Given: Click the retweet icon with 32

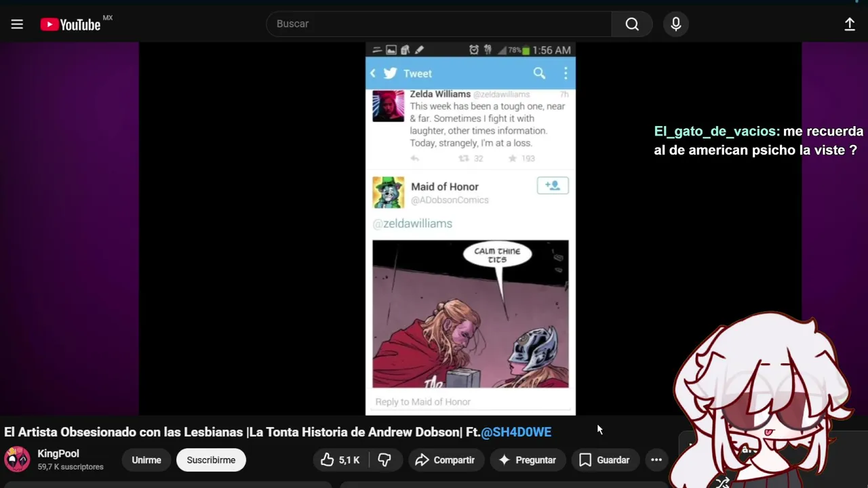Looking at the screenshot, I should tap(464, 158).
